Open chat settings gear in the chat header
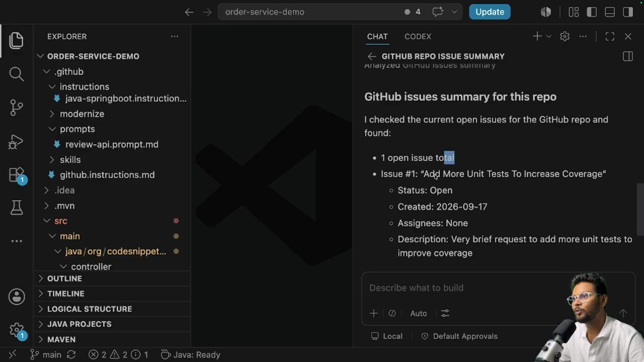Screen dimensions: 644x362 click(x=565, y=36)
